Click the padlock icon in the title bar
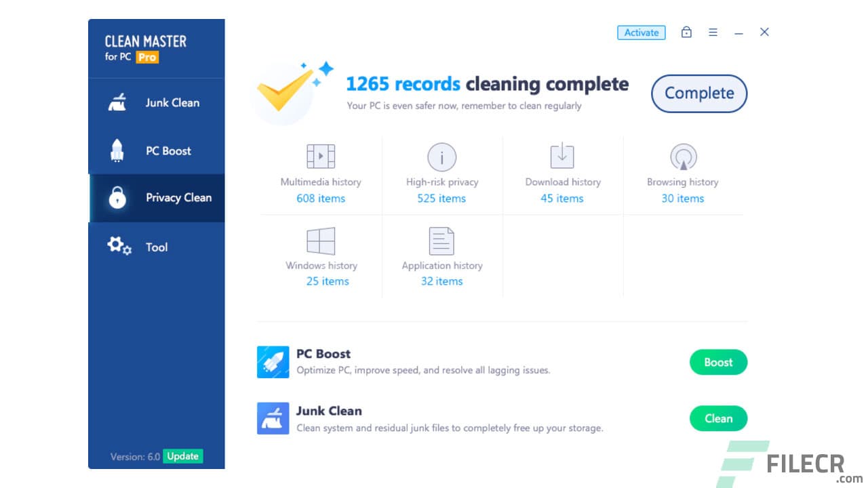The width and height of the screenshot is (868, 488). (x=686, y=32)
